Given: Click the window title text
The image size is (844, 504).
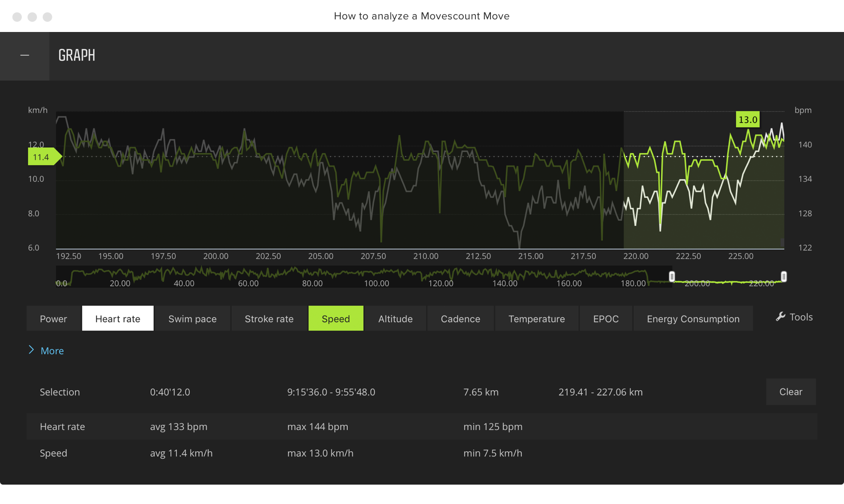Looking at the screenshot, I should pyautogui.click(x=422, y=16).
